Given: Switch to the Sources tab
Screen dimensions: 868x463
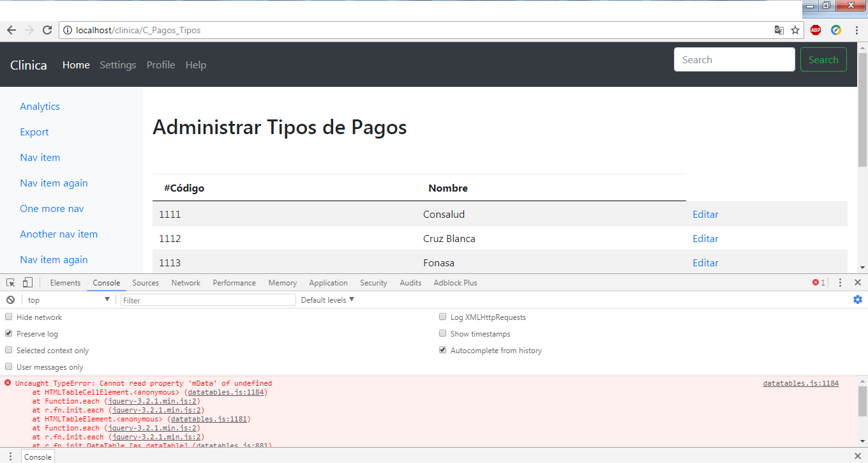Looking at the screenshot, I should point(146,282).
